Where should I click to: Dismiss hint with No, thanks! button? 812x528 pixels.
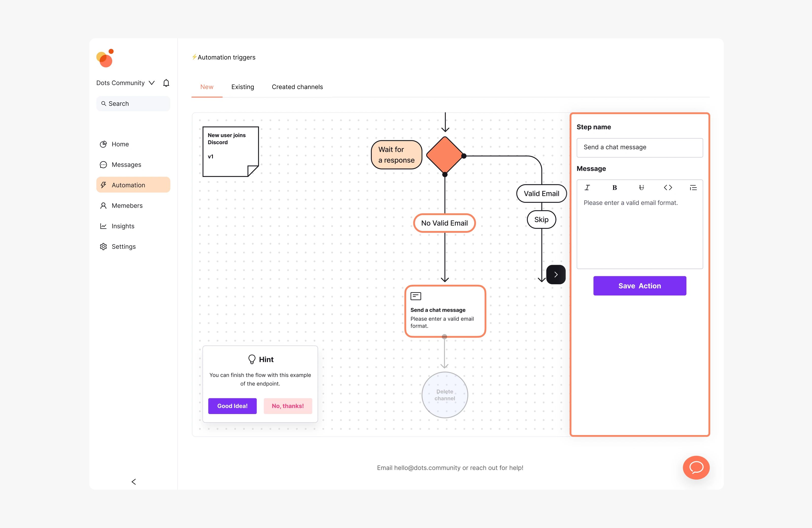(x=287, y=406)
